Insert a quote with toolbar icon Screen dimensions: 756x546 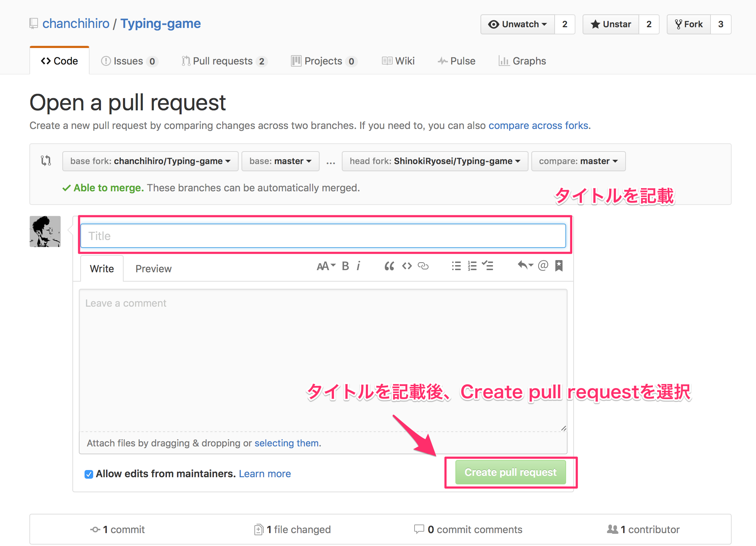pos(389,266)
